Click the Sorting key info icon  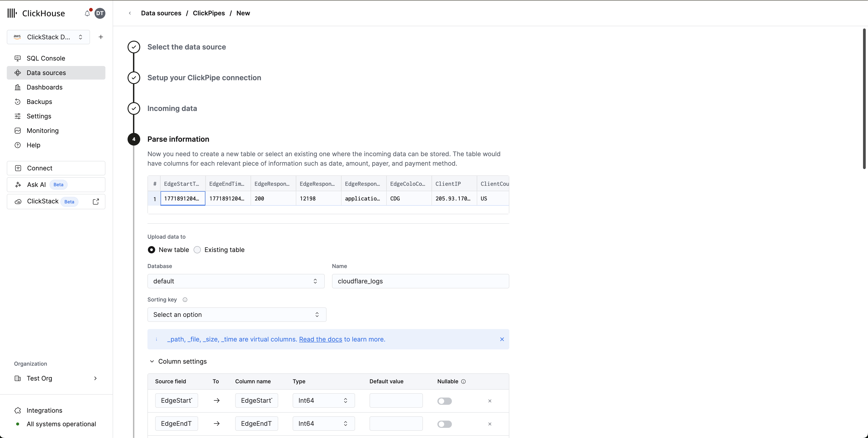click(x=185, y=300)
